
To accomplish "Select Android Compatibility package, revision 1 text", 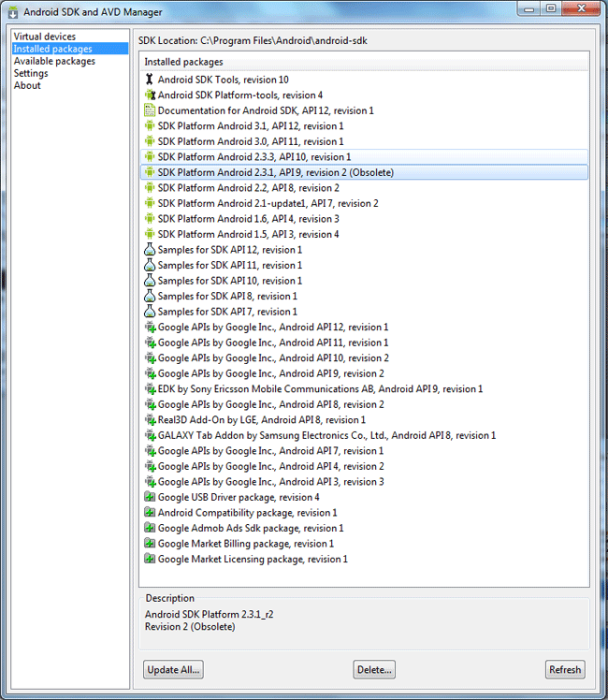I will pos(247,513).
